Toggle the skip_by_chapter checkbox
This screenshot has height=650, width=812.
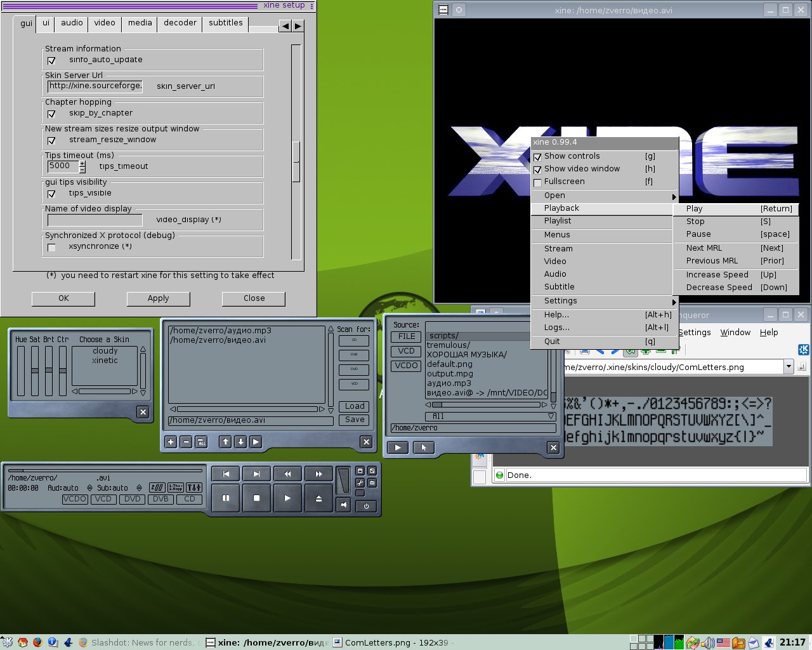[x=51, y=114]
